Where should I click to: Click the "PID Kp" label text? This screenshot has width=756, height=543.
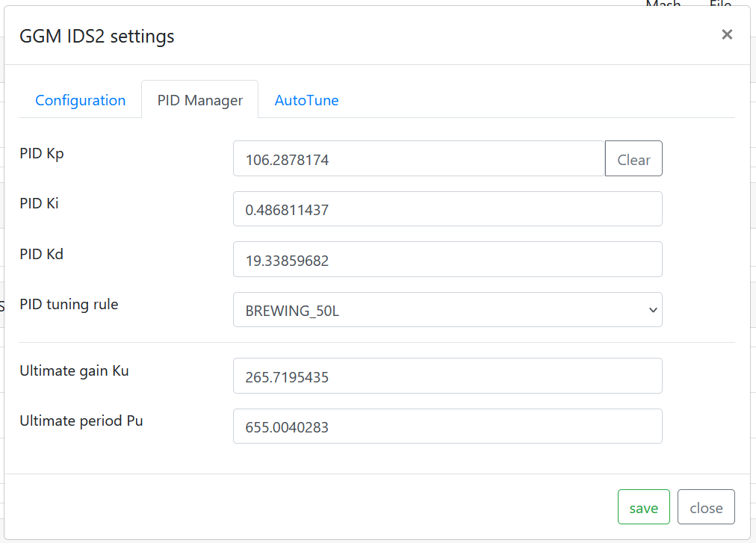42,153
